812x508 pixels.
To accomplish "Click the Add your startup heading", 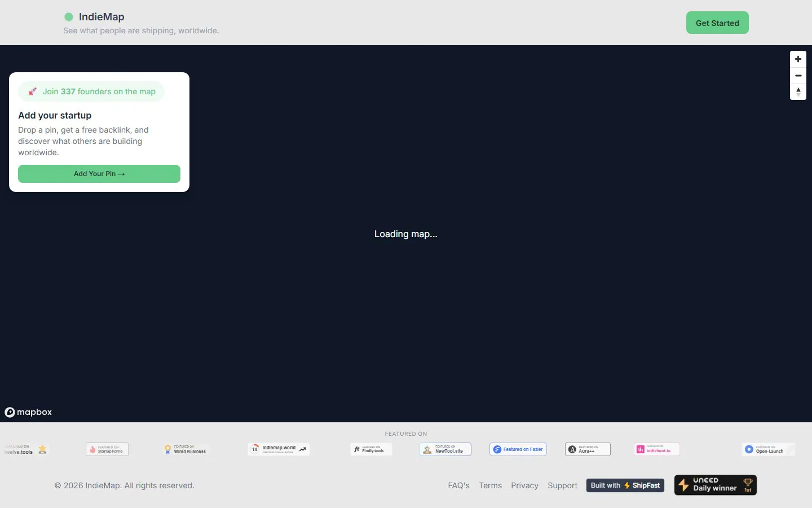I will 55,115.
